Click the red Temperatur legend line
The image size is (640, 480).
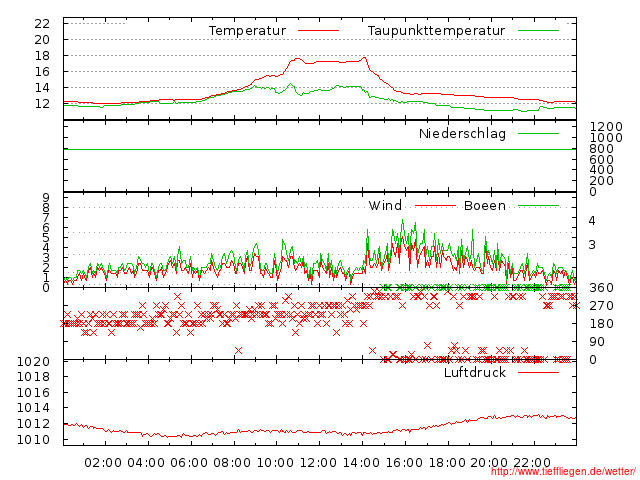pos(318,31)
